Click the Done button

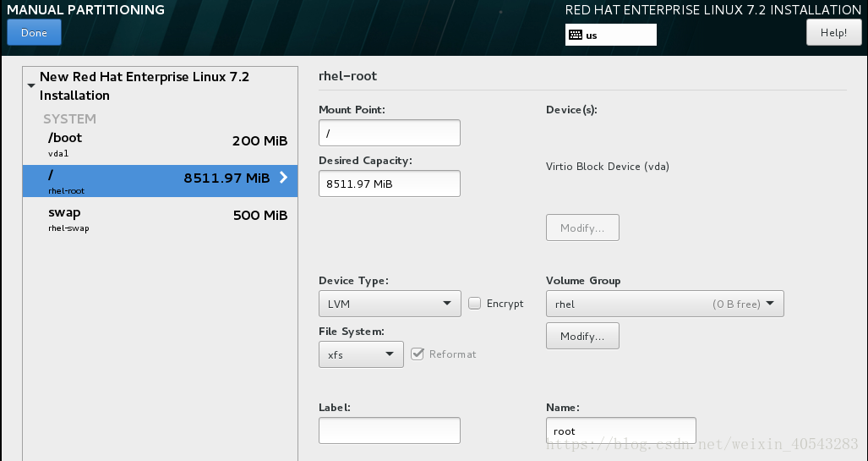point(34,33)
